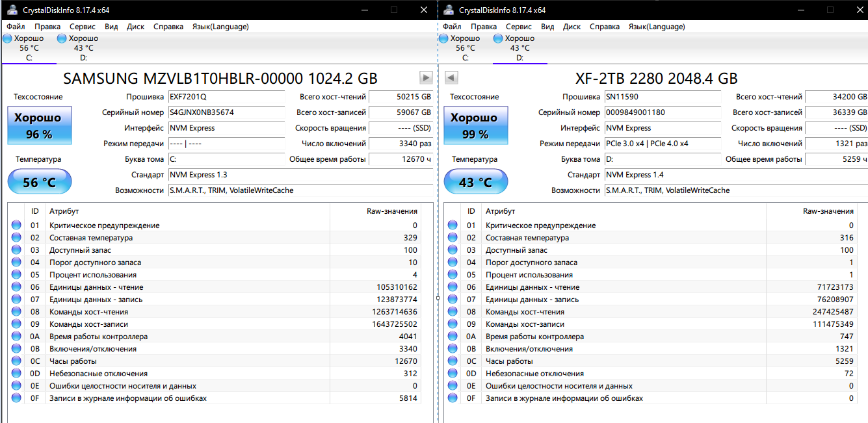The image size is (868, 423).
Task: Click the 43 °C temperature button
Action: (x=475, y=181)
